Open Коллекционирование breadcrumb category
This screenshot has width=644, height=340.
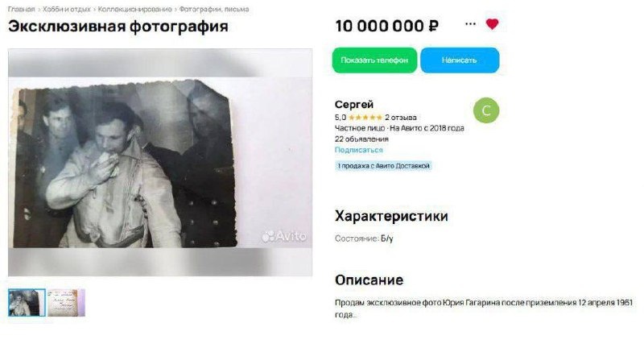coord(134,9)
